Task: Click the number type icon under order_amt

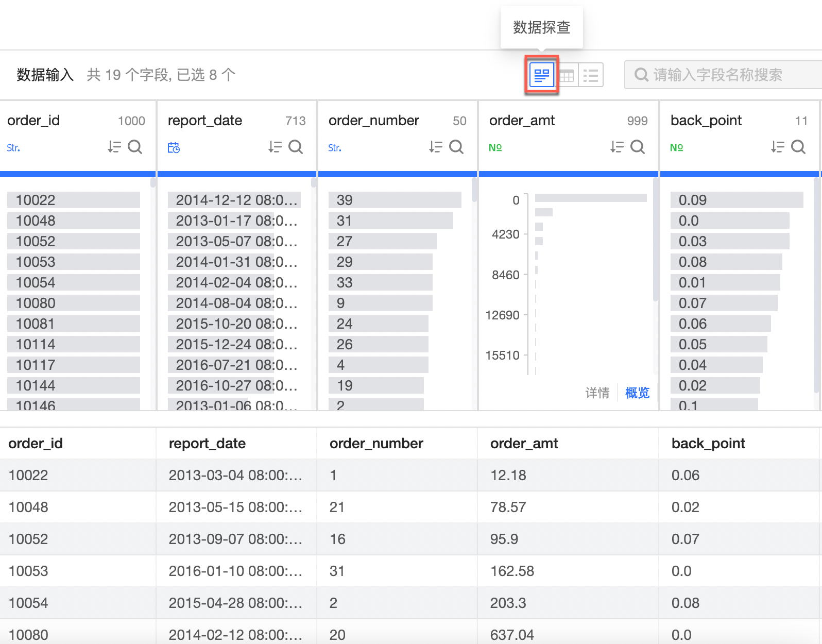Action: tap(495, 148)
